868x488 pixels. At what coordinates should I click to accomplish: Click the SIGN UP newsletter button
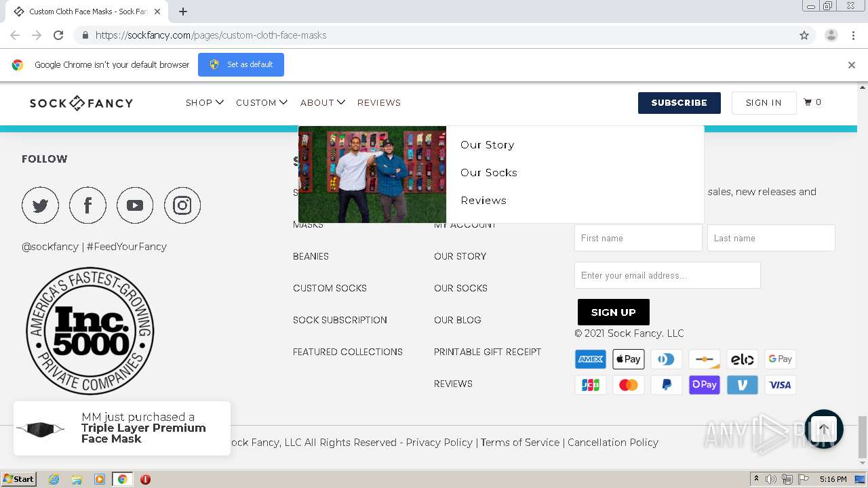point(614,312)
